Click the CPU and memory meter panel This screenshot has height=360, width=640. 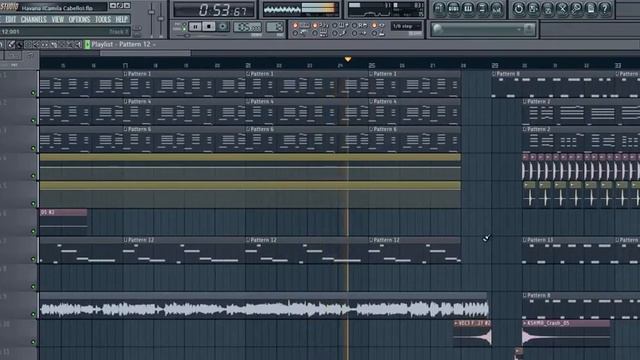386,9
